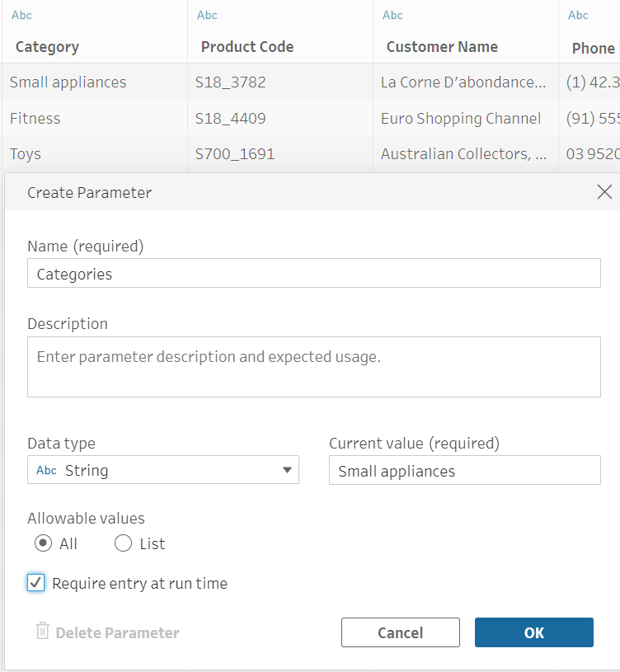Select the All allowable values option
620x672 pixels.
[x=43, y=543]
